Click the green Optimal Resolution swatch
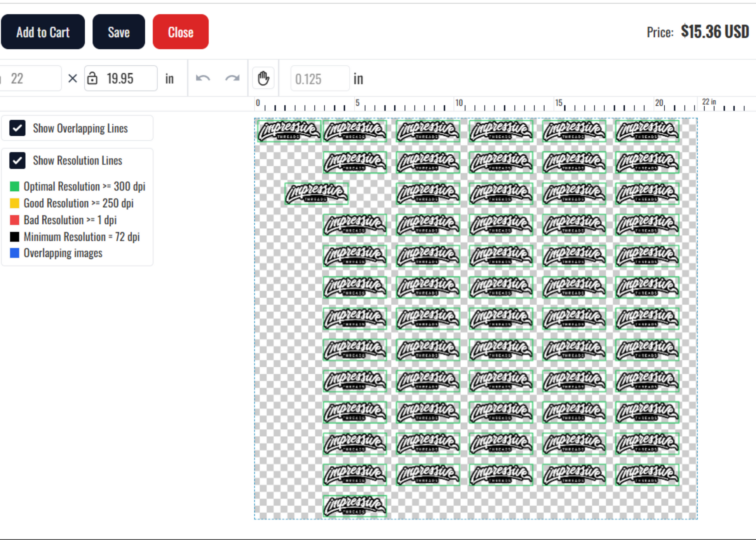This screenshot has width=756, height=540. point(14,187)
